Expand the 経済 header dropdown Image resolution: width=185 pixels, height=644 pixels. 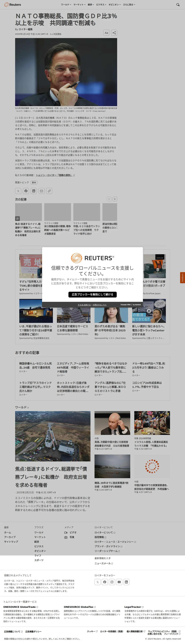[91, 4]
